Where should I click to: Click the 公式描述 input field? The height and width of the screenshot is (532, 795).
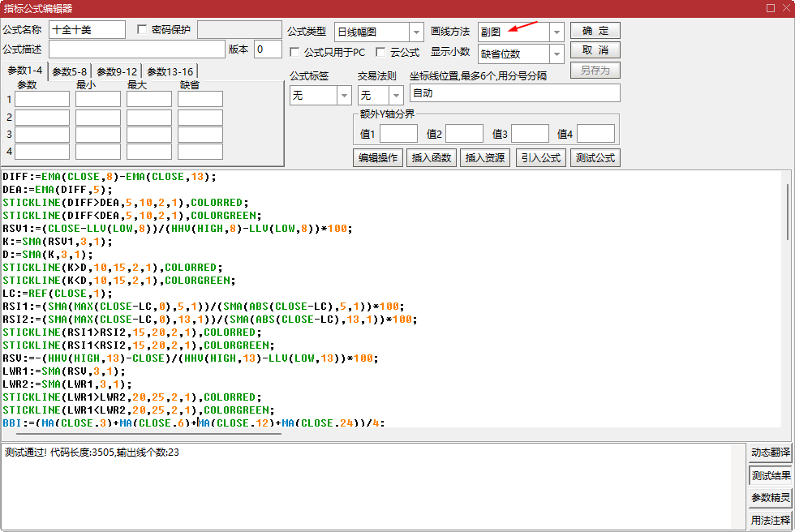coord(137,49)
